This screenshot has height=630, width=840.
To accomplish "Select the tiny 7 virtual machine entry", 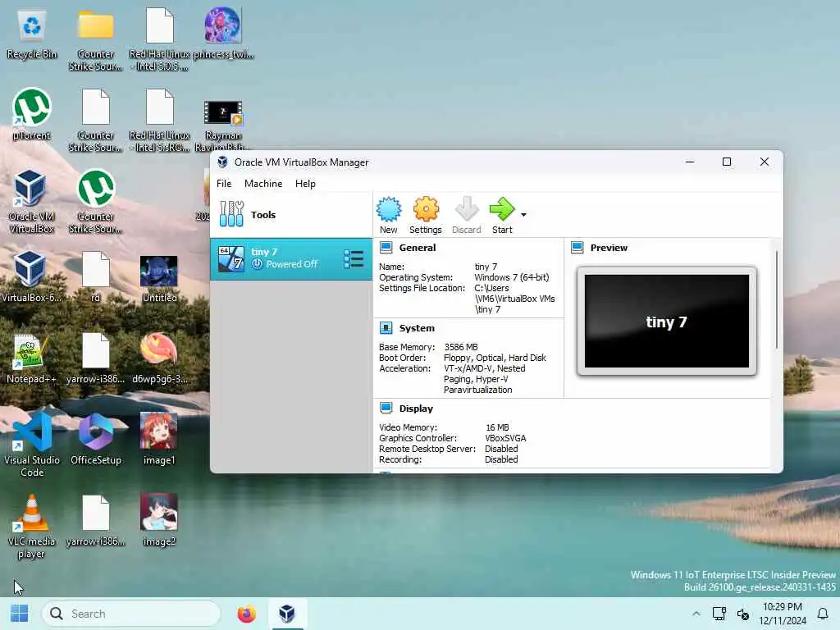I will tap(291, 258).
